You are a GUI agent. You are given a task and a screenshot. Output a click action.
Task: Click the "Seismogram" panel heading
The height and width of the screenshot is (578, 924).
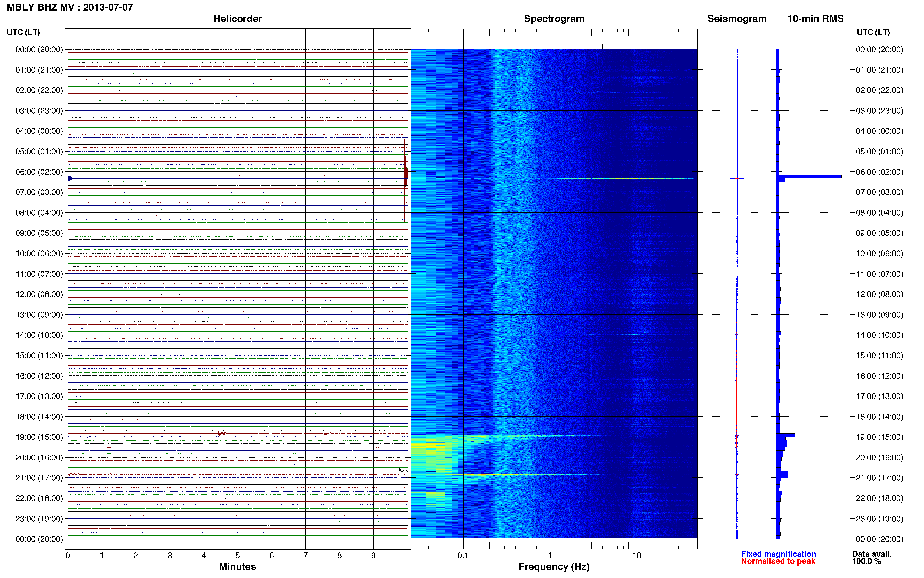click(x=737, y=19)
